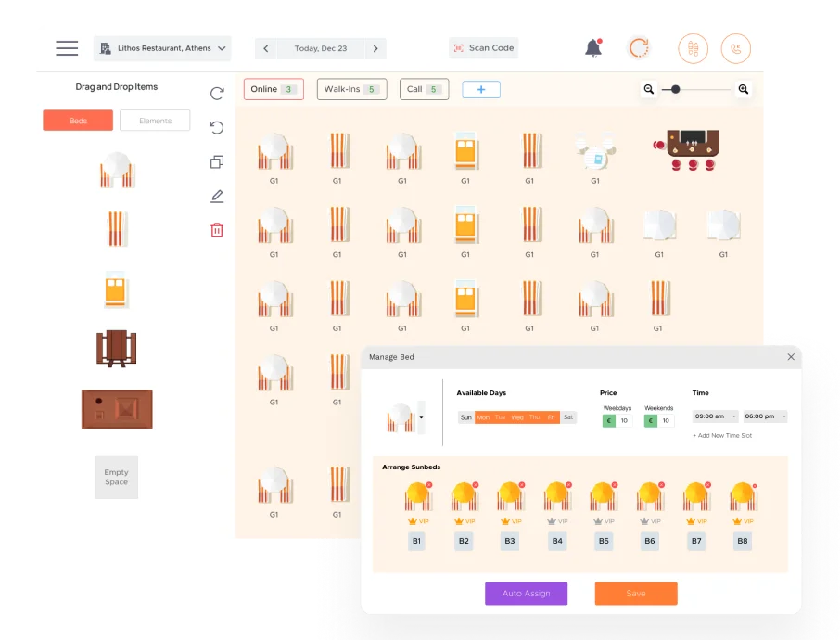Click the Scan Code button
840x640 pixels.
click(x=483, y=47)
